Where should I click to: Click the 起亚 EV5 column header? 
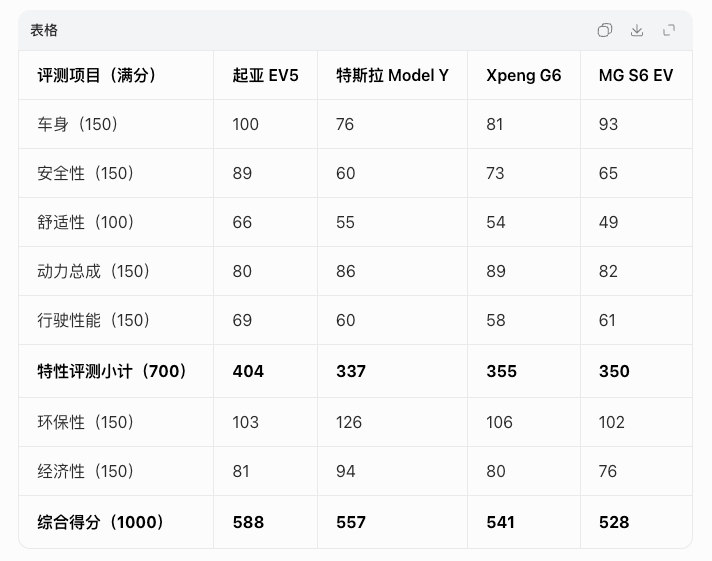(266, 75)
